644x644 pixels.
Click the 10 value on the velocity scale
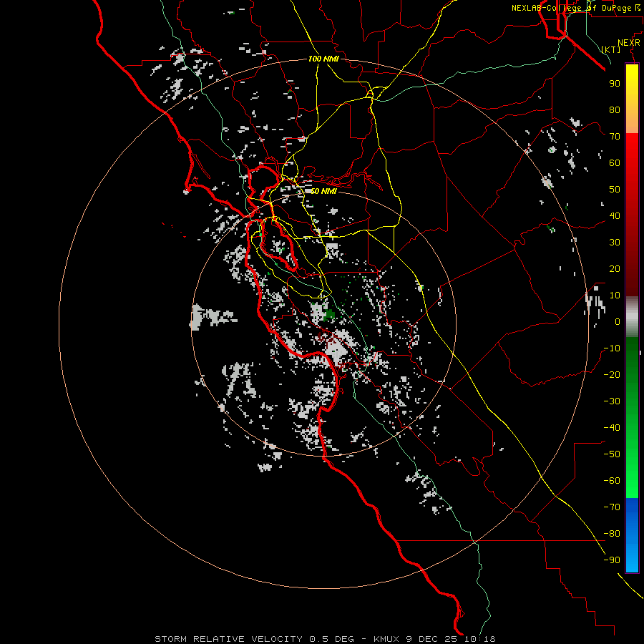(615, 296)
